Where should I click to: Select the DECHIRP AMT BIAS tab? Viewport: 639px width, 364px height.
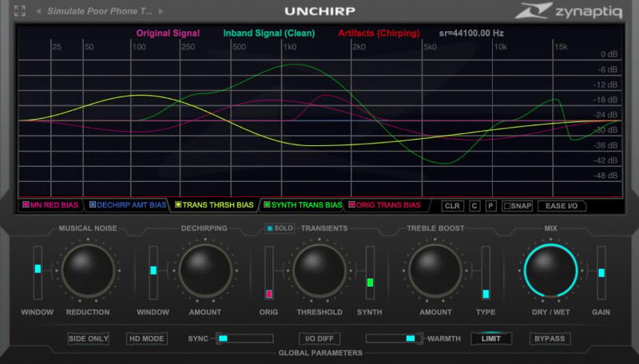pyautogui.click(x=128, y=206)
